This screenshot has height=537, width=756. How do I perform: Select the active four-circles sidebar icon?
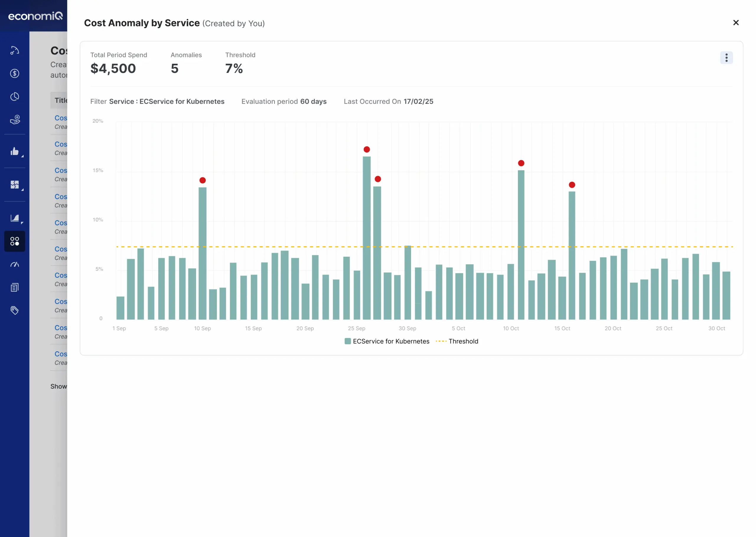14,241
